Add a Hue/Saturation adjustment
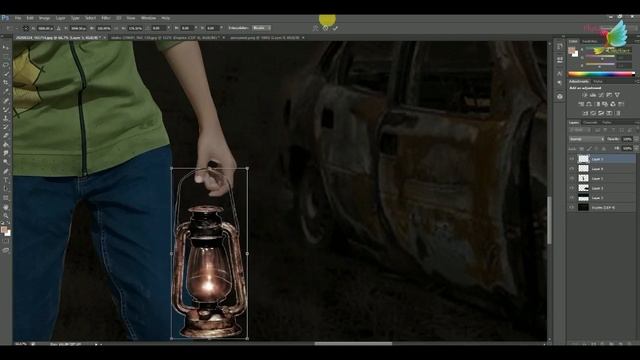This screenshot has width=640, height=360. [581, 104]
